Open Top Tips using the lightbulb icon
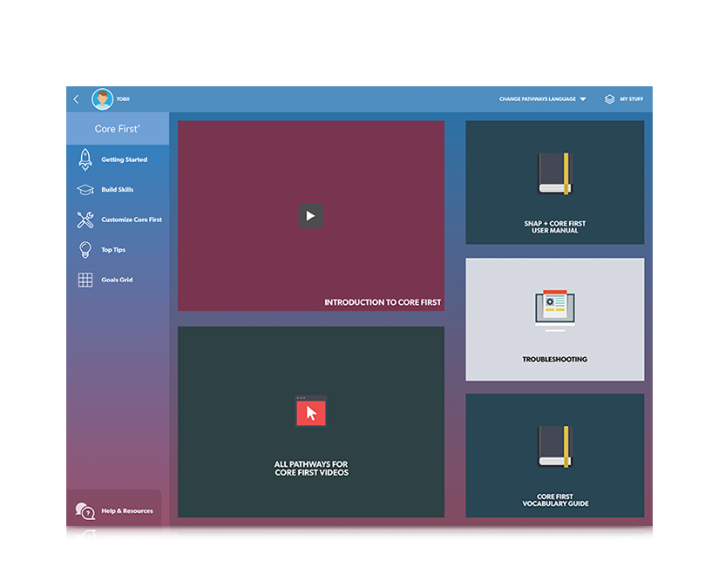719x588 pixels. coord(84,249)
